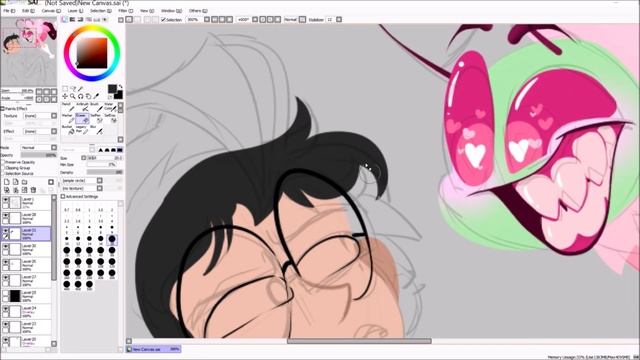Pick the eyedropper color picker tool
The width and height of the screenshot is (640, 360).
(96, 96)
